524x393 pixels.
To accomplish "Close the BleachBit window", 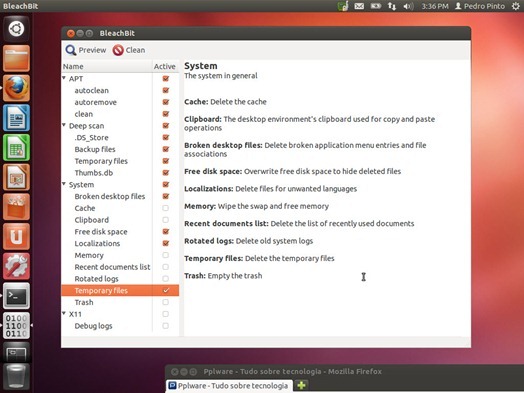I will pyautogui.click(x=71, y=33).
